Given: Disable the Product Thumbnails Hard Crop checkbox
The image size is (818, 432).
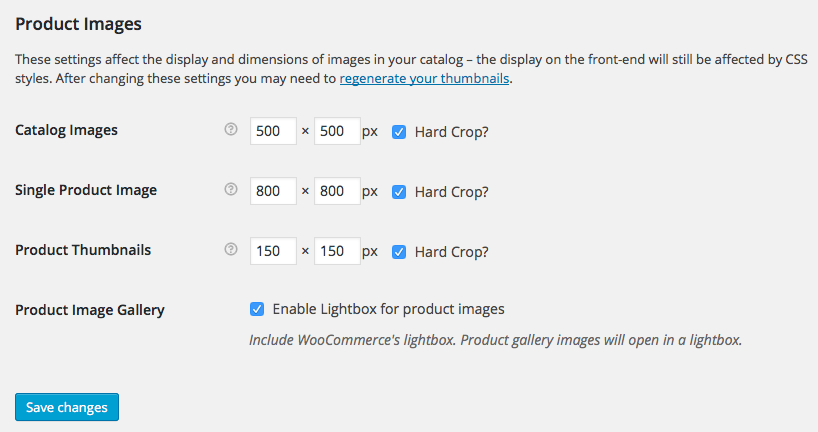Looking at the screenshot, I should [x=399, y=252].
